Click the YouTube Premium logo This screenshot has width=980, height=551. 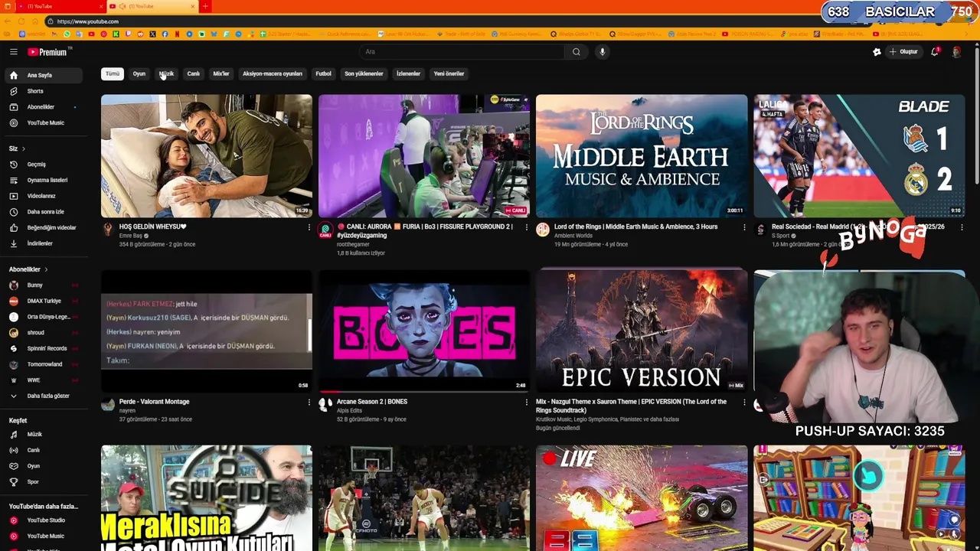49,52
